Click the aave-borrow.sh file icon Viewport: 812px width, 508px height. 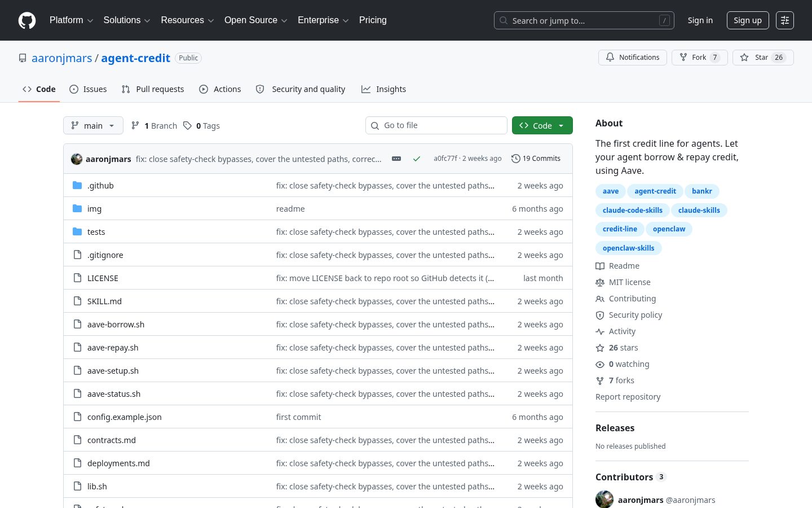coord(77,325)
